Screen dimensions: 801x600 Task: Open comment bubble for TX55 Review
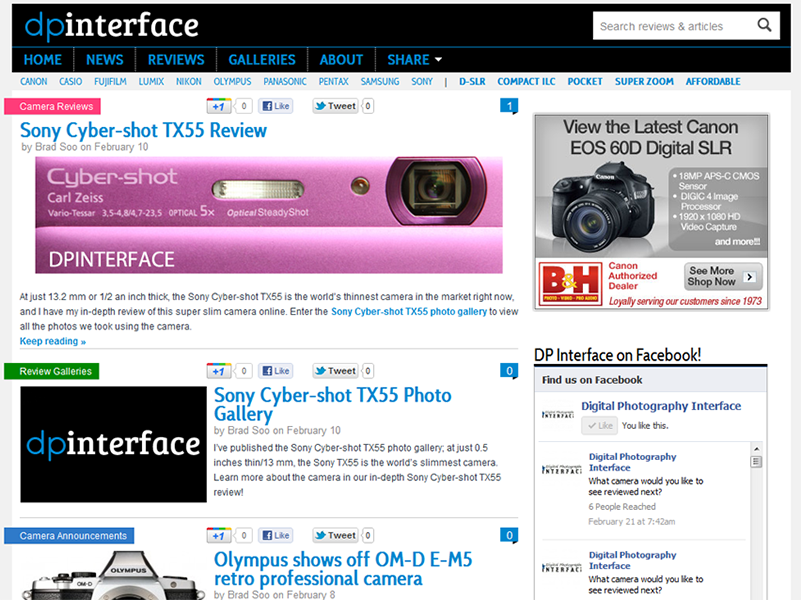click(509, 106)
